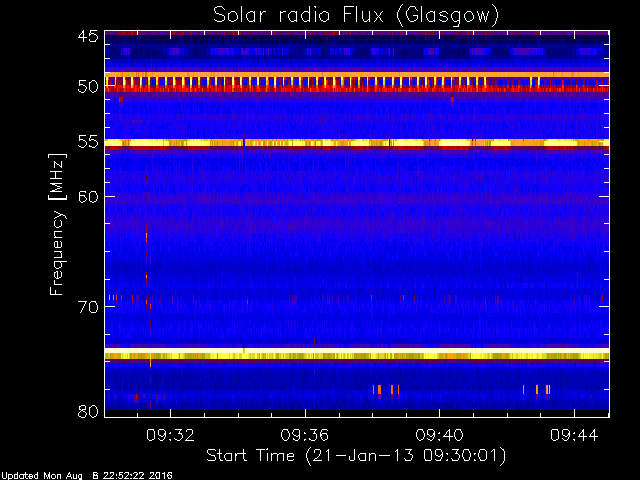Click the '55' frequency tick label
Viewport: 640px width, 480px height.
(x=88, y=142)
